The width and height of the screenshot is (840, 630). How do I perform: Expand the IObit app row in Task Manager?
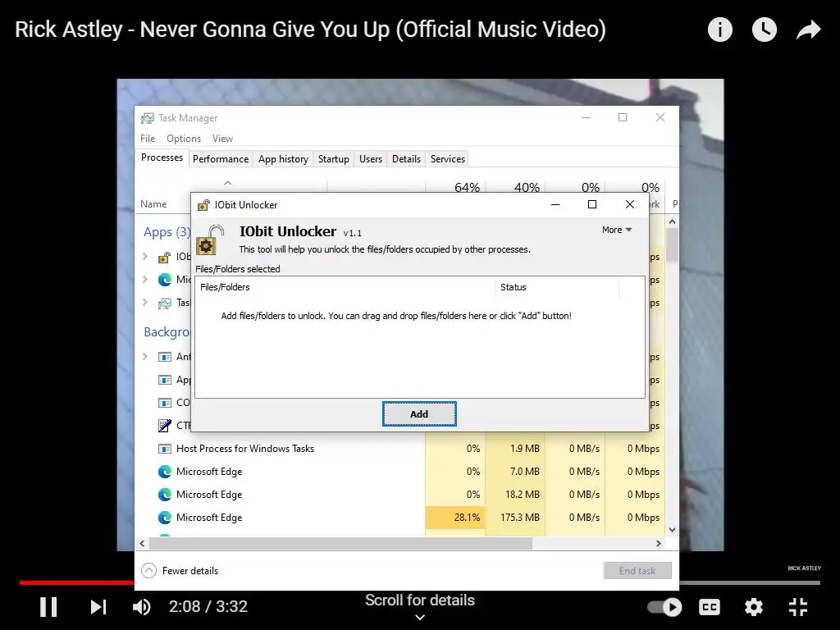pyautogui.click(x=144, y=257)
